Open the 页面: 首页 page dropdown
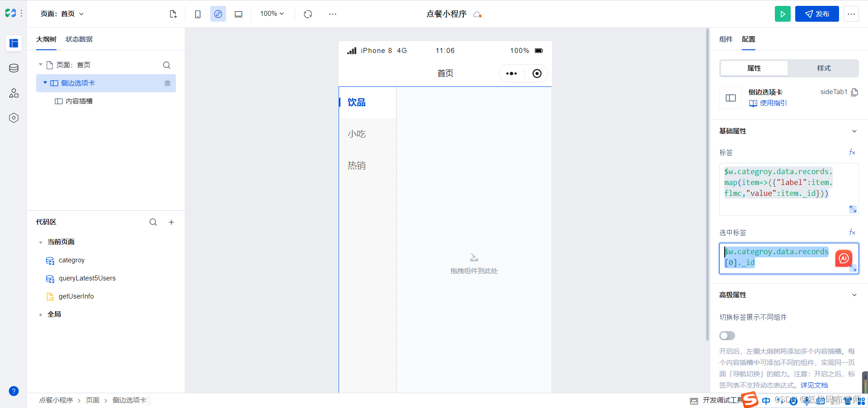 [x=62, y=14]
